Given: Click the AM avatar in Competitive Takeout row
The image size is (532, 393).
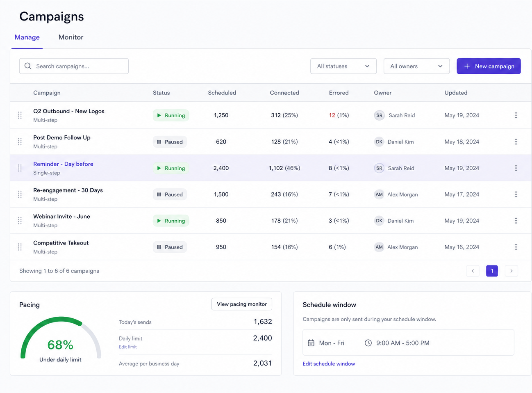Looking at the screenshot, I should point(379,247).
